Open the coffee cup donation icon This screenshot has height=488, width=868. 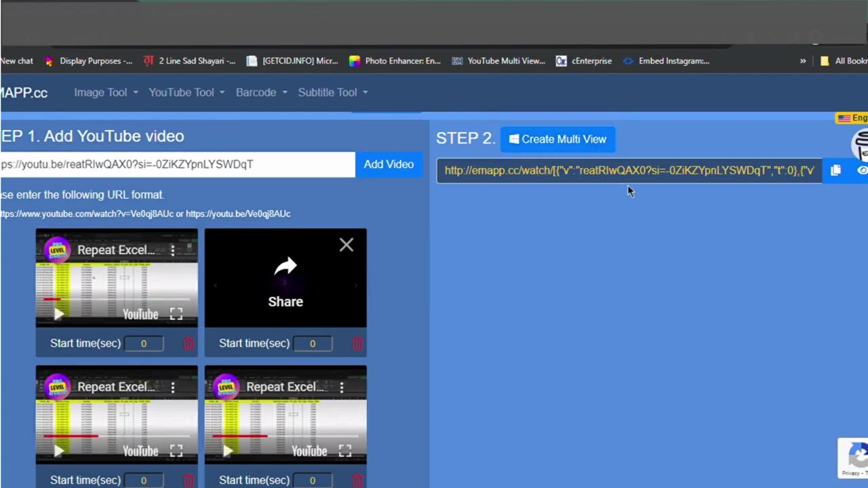pos(861,144)
